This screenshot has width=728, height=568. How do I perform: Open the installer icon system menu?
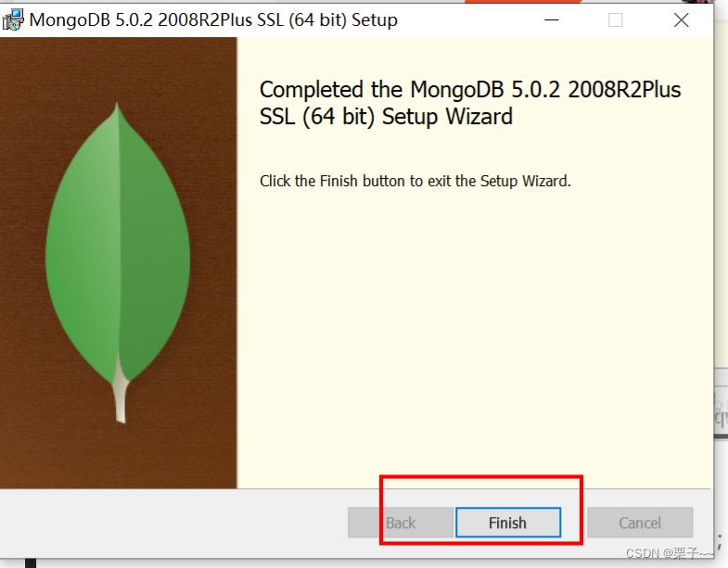pyautogui.click(x=13, y=19)
